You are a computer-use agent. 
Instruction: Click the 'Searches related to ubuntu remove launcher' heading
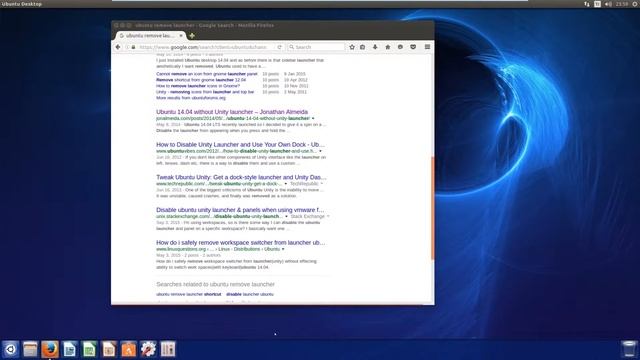coord(215,284)
